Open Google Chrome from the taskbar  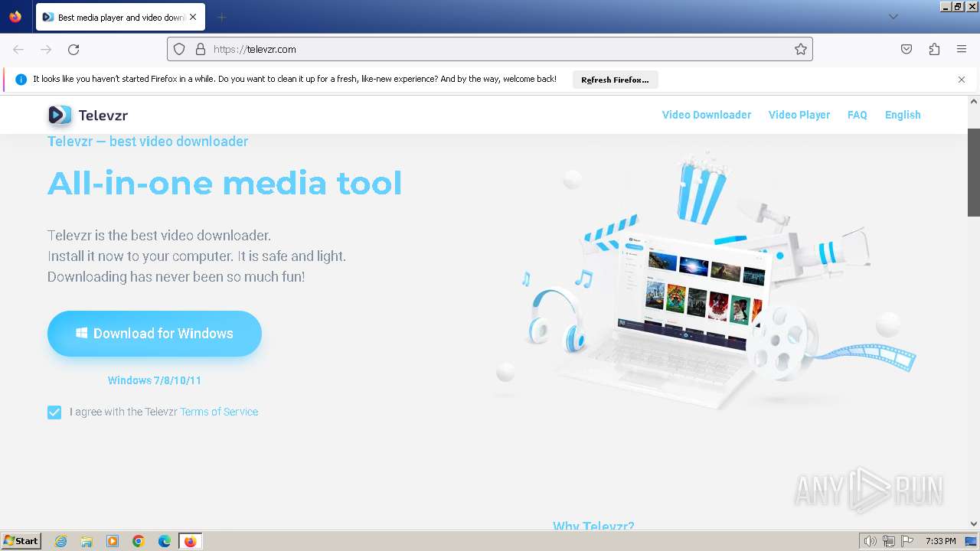pos(139,541)
